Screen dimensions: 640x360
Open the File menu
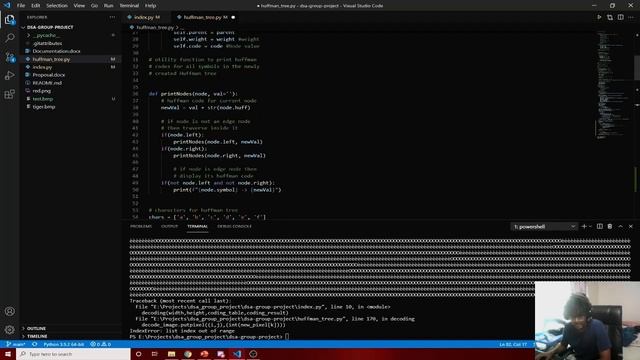click(x=21, y=6)
